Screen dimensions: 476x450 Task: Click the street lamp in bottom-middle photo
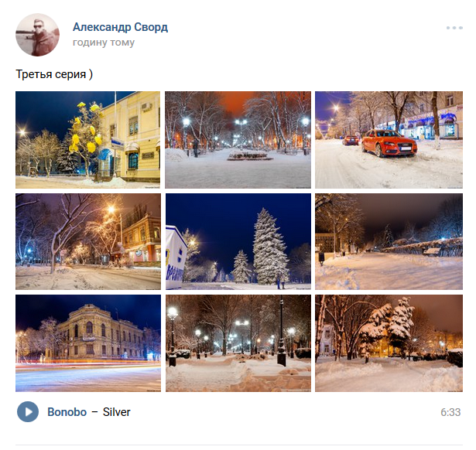pyautogui.click(x=173, y=337)
